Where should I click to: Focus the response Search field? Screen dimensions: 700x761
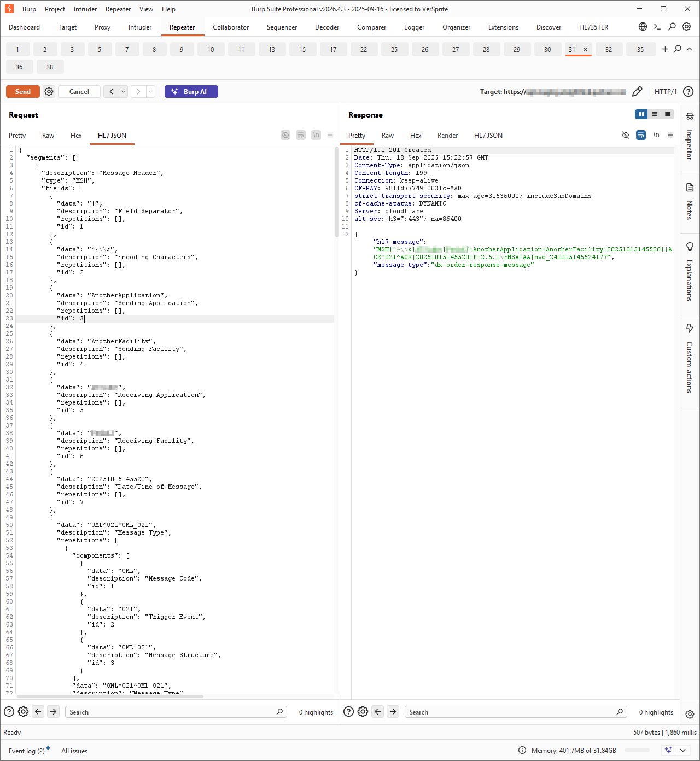coord(516,712)
